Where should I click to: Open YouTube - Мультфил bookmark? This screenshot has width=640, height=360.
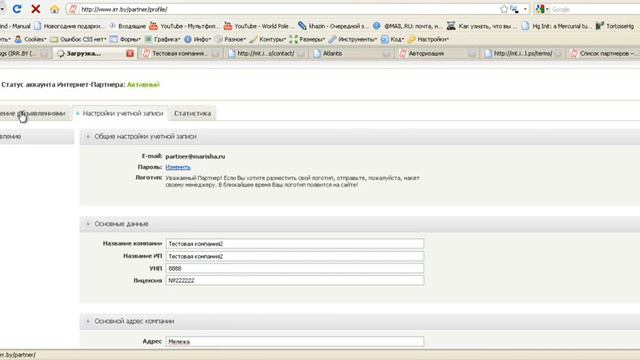[184, 26]
